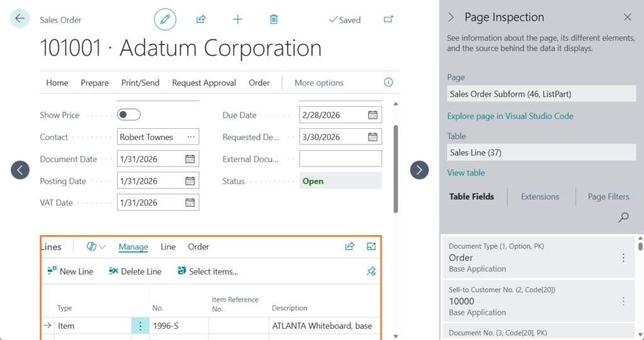Click the pin icon in Lines toolbar
The height and width of the screenshot is (340, 644).
coord(371,271)
